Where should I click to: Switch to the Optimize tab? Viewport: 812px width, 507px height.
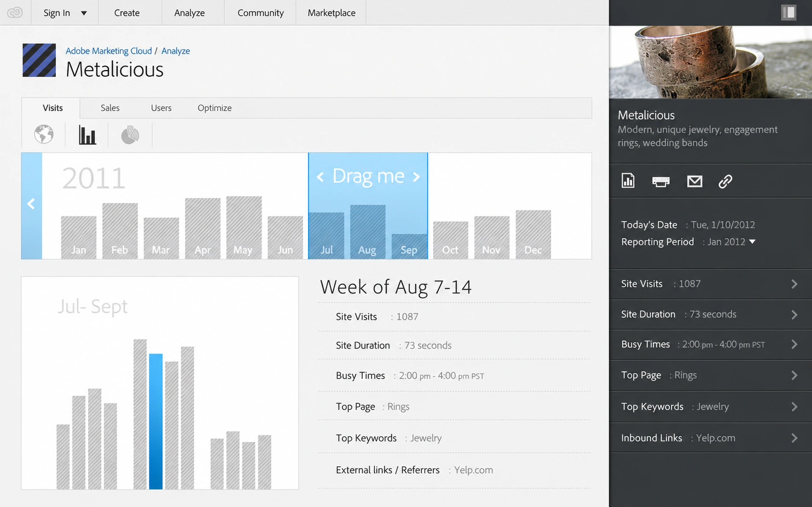[x=214, y=108]
